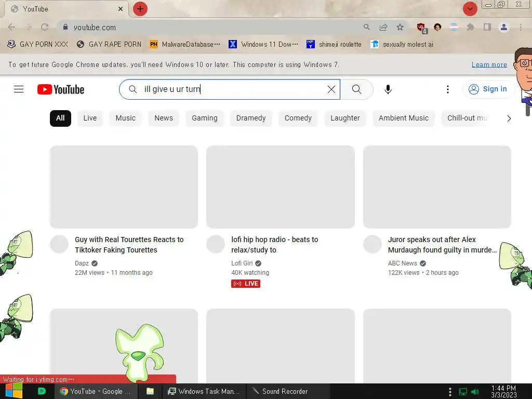
Task: Open Chrome three-dot main menu
Action: pyautogui.click(x=521, y=27)
